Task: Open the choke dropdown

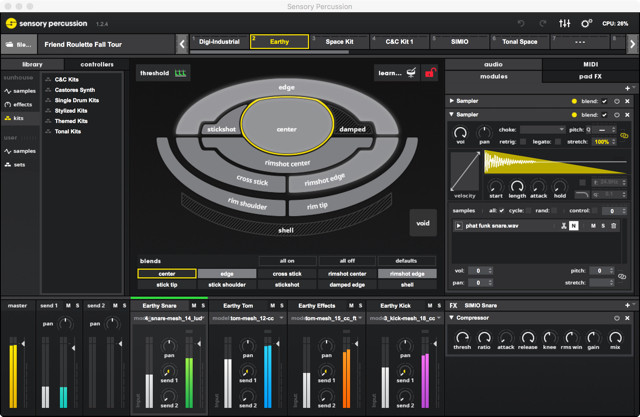Action: click(542, 129)
